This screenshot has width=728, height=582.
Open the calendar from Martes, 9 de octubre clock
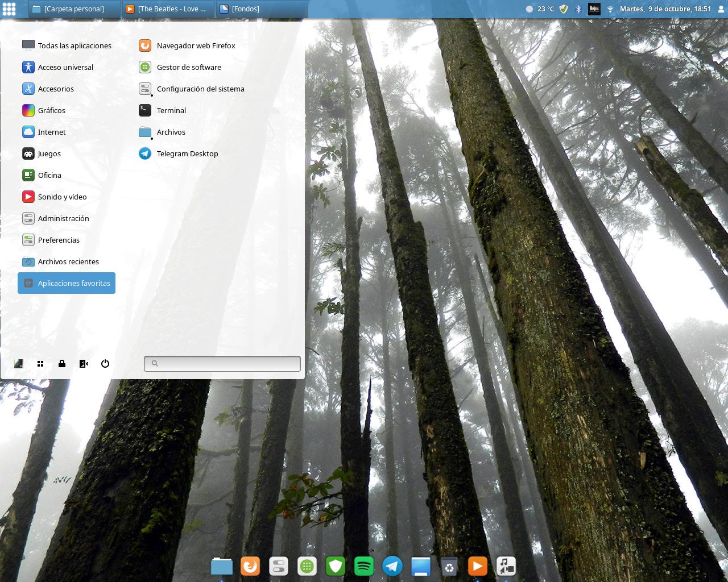tap(665, 9)
